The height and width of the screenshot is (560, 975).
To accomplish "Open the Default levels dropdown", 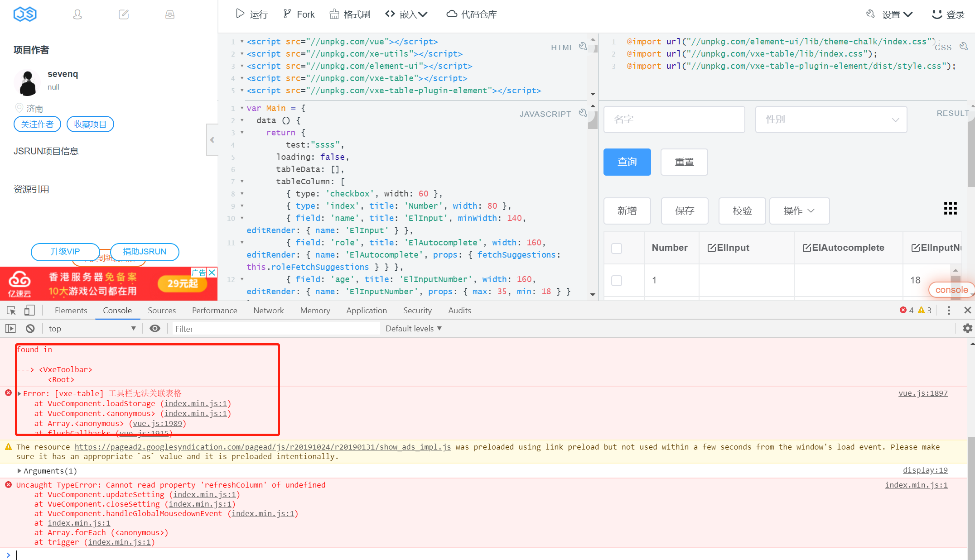I will [413, 329].
